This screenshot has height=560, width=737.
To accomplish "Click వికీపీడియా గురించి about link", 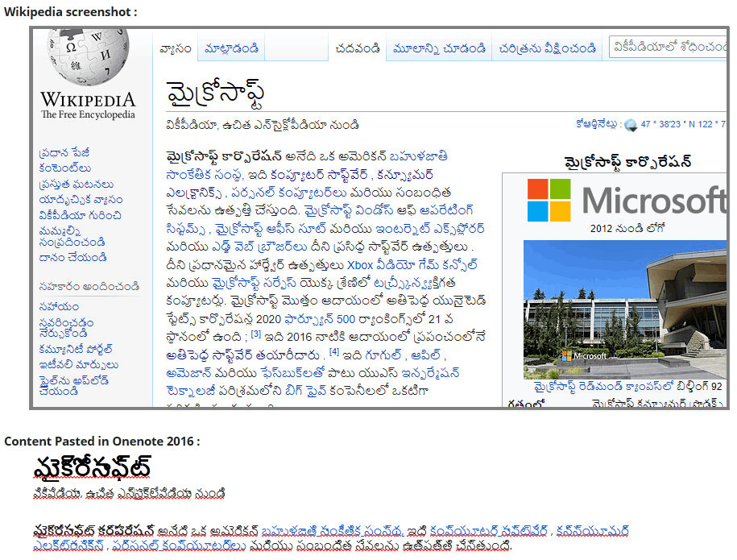I will point(80,215).
